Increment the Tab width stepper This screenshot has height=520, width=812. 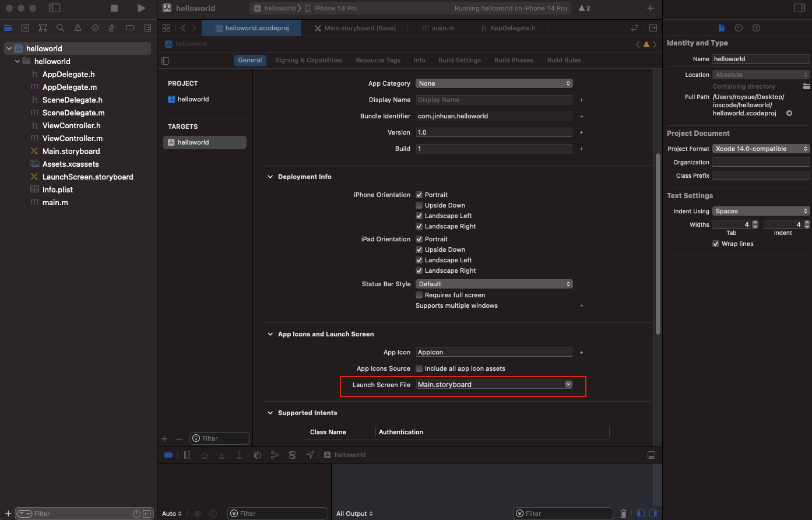(x=755, y=223)
